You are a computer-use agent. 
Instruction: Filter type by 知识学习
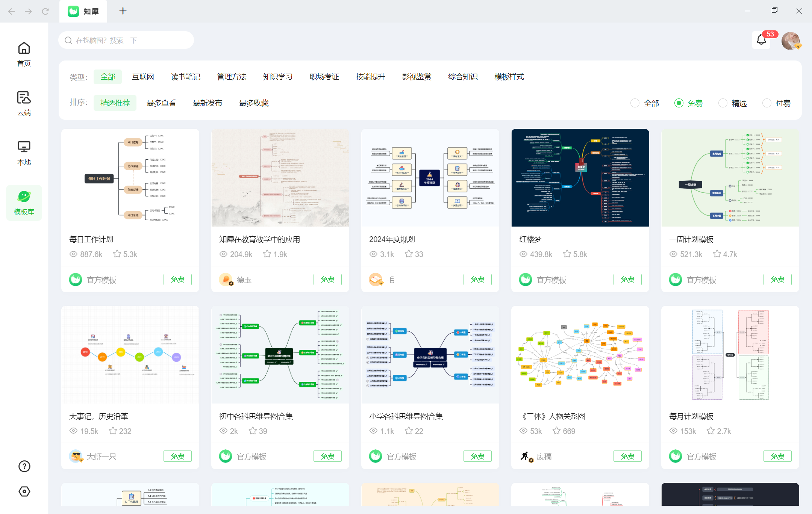click(x=278, y=77)
